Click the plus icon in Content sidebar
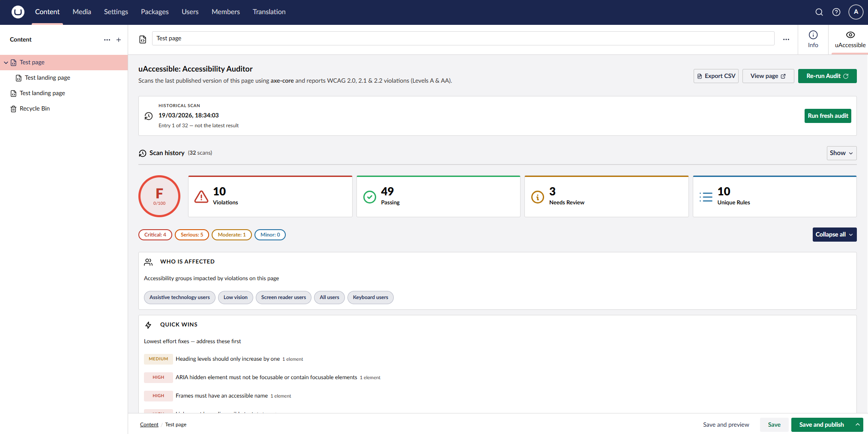The image size is (868, 434). click(119, 40)
